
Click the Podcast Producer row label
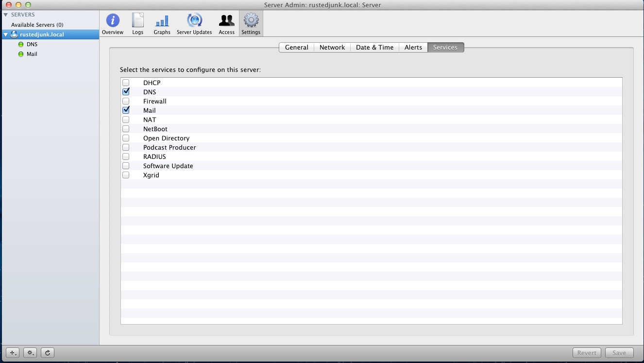(169, 147)
